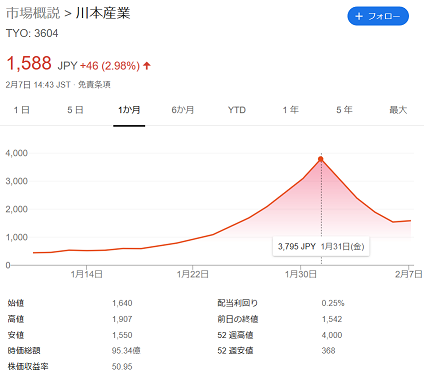Open the 市場概説 breadcrumb link
The height and width of the screenshot is (375, 424).
tap(33, 13)
